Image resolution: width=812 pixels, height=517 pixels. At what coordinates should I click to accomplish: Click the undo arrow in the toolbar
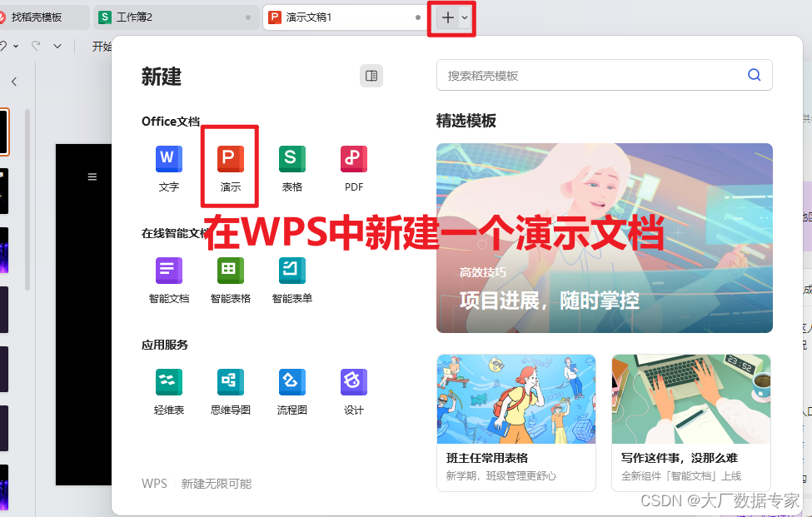[3, 46]
